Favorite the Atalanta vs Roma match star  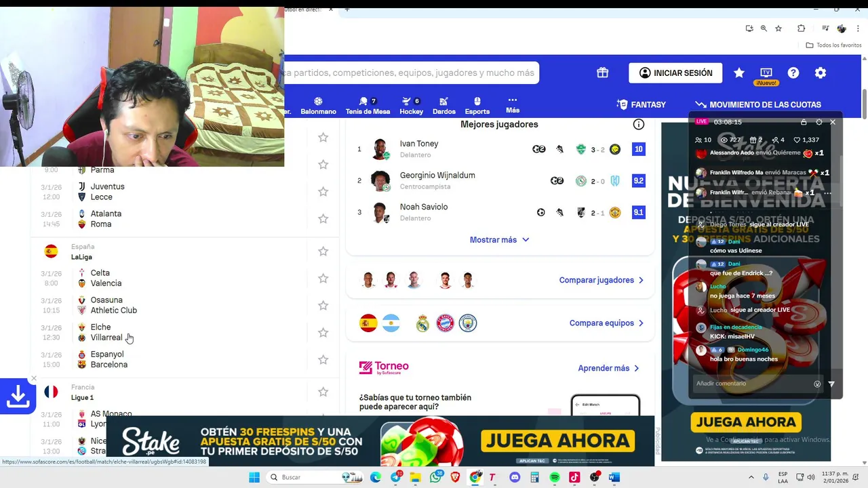pyautogui.click(x=323, y=219)
